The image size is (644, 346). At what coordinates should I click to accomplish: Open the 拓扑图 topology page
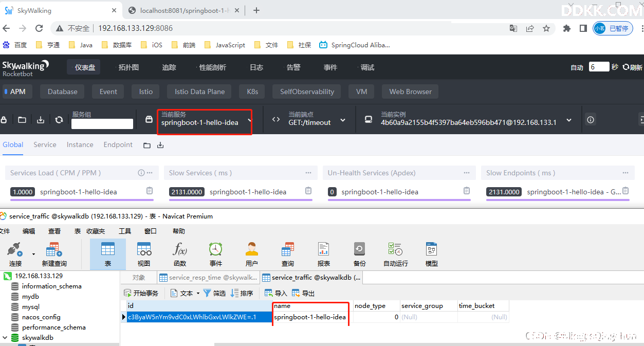click(128, 67)
